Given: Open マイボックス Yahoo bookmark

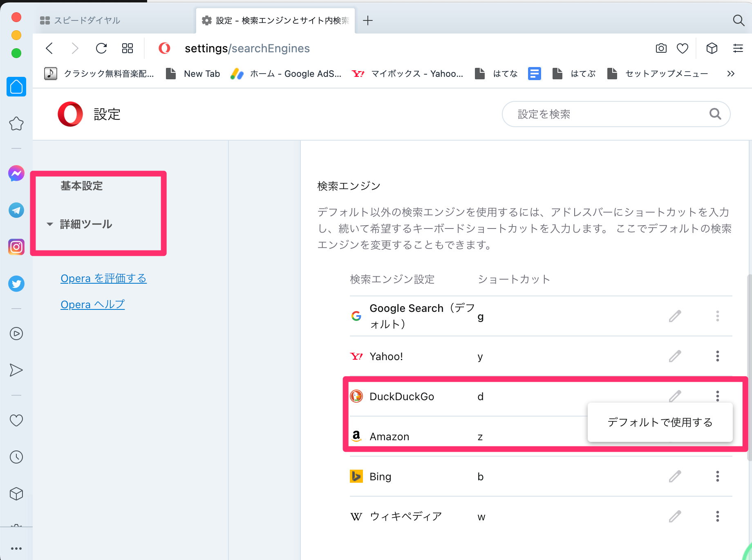Looking at the screenshot, I should 407,74.
